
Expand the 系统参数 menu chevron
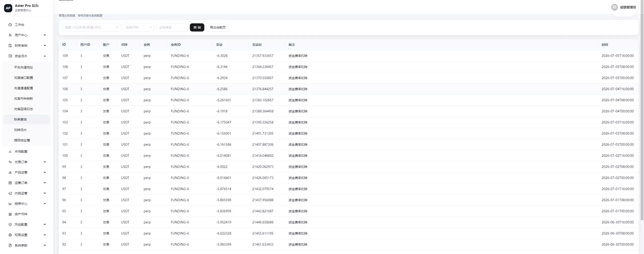[x=45, y=245]
